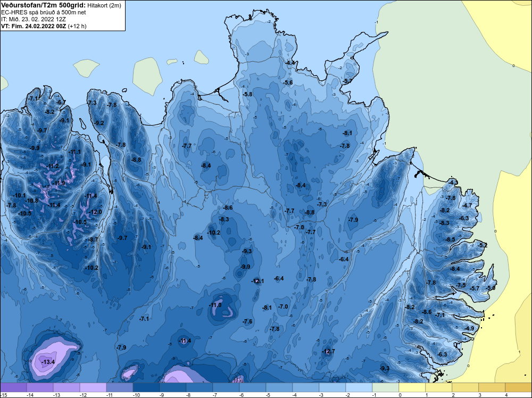Click the -9.2 temperature value
Screen dimensions: 532x398
tap(99, 123)
